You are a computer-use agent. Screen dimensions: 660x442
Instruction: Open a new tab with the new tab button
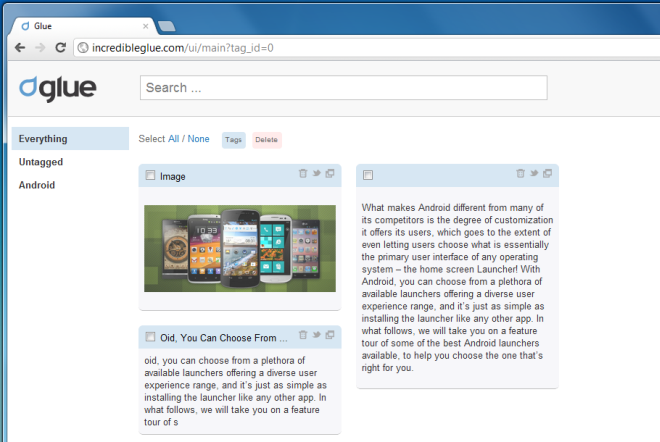[x=167, y=26]
